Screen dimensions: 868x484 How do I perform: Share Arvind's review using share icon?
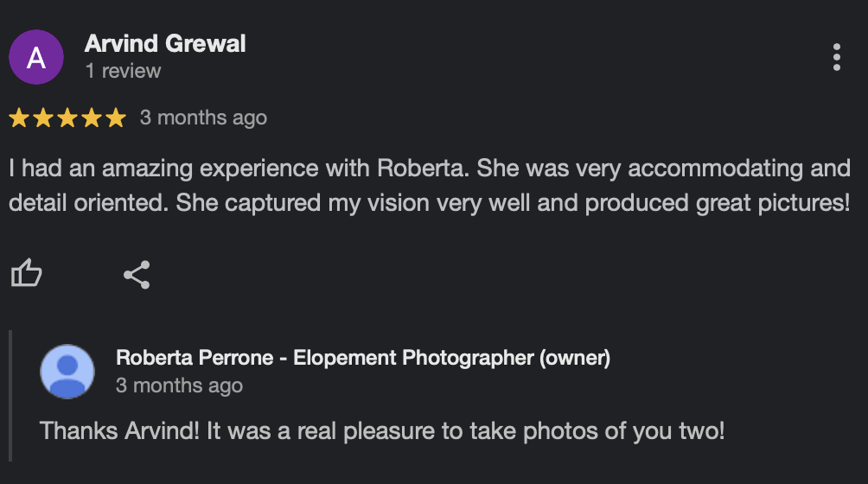[x=137, y=275]
